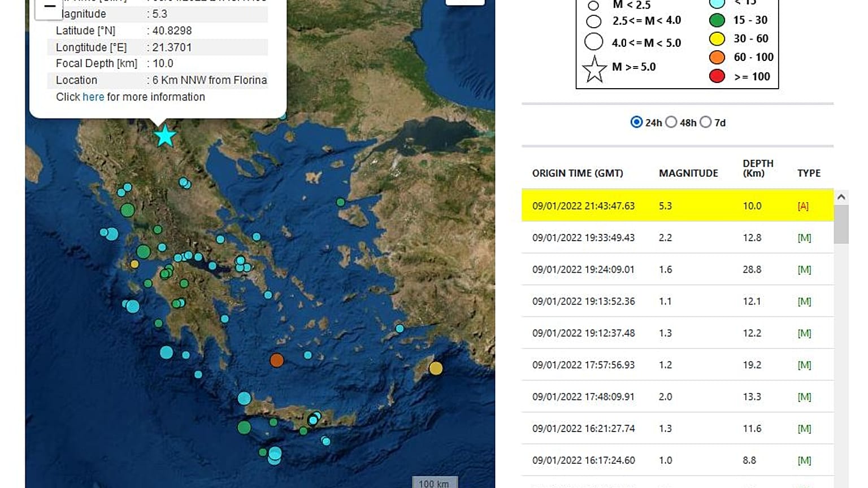Viewport: 868px width, 488px height.
Task: Click the 100 km map scale bar
Action: tap(433, 483)
